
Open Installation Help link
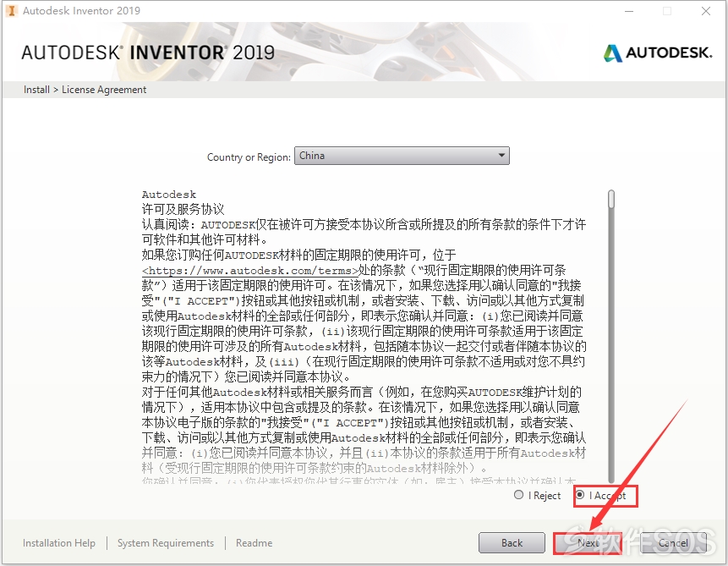click(59, 543)
